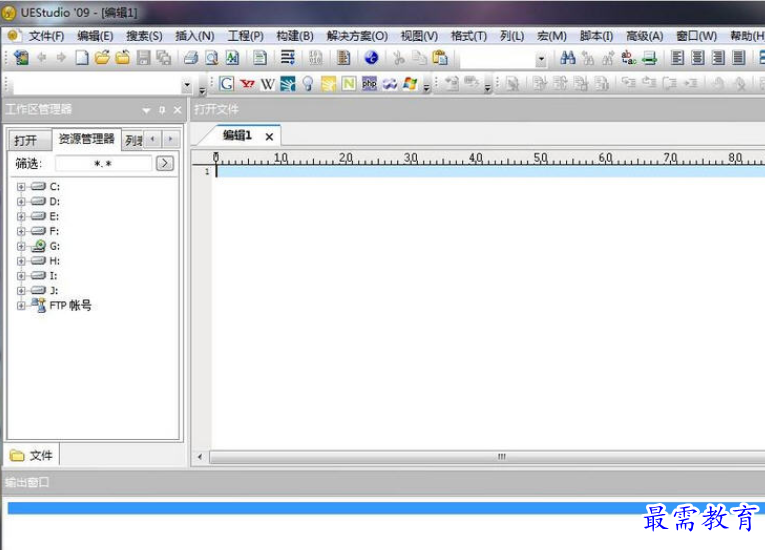This screenshot has width=765, height=550.
Task: Select the I: drive item
Action: tap(53, 276)
